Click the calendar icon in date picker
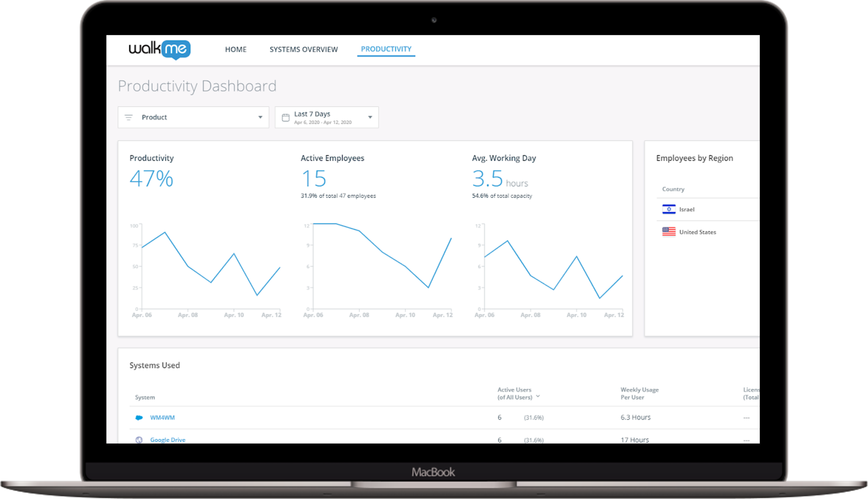The height and width of the screenshot is (499, 868). 286,117
